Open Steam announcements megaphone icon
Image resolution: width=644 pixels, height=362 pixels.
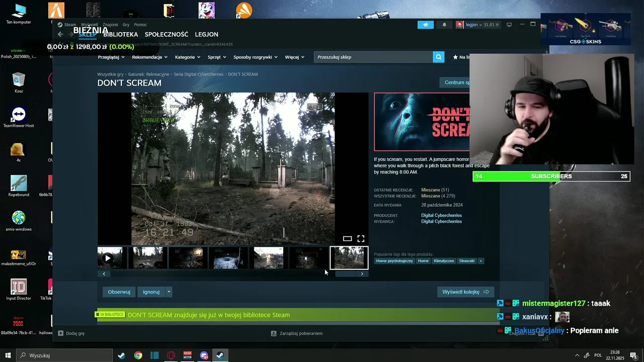pyautogui.click(x=425, y=25)
